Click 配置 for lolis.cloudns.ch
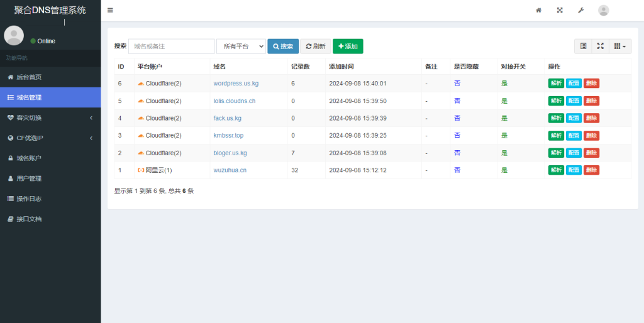 tap(574, 101)
